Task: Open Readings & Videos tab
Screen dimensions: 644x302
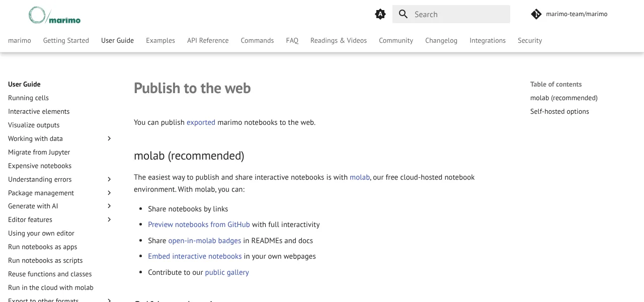Action: (339, 40)
